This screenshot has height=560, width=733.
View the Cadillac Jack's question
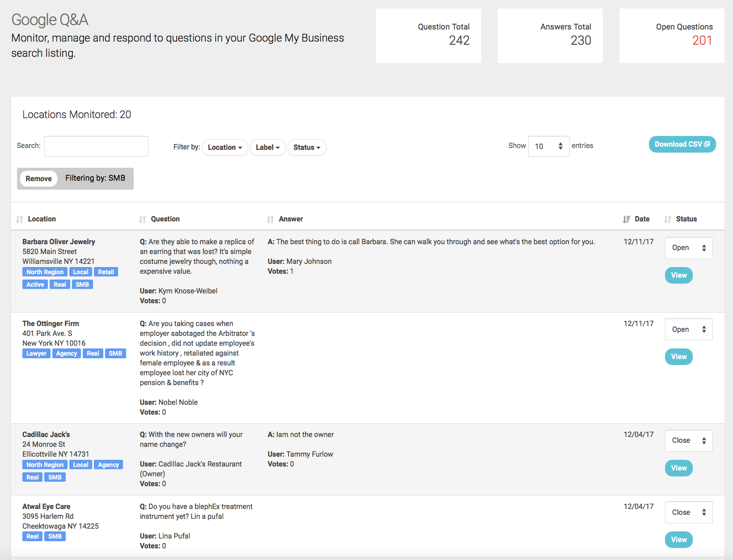coord(678,468)
